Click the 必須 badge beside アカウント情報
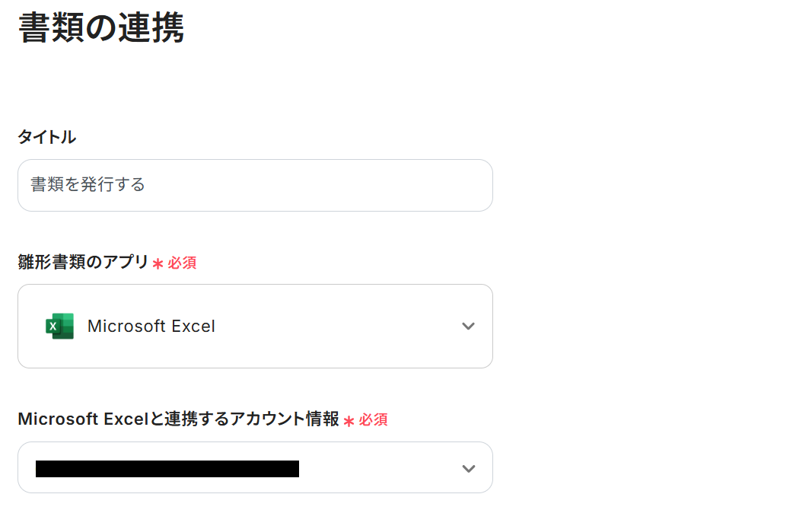 [373, 419]
